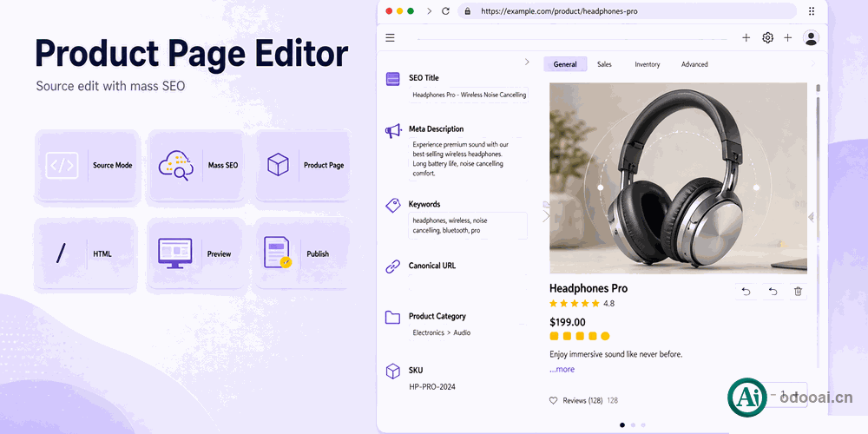Click the Source Mode label
Viewport: 868px width, 434px height.
click(112, 165)
